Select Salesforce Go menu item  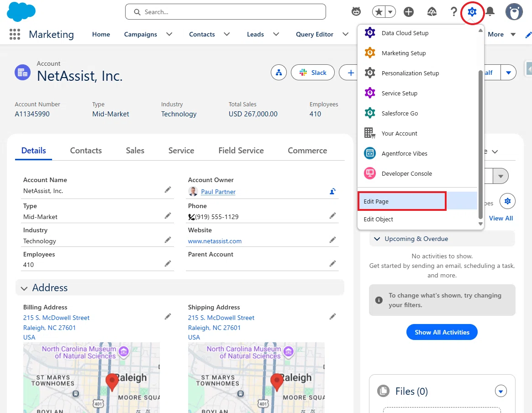[x=418, y=113]
